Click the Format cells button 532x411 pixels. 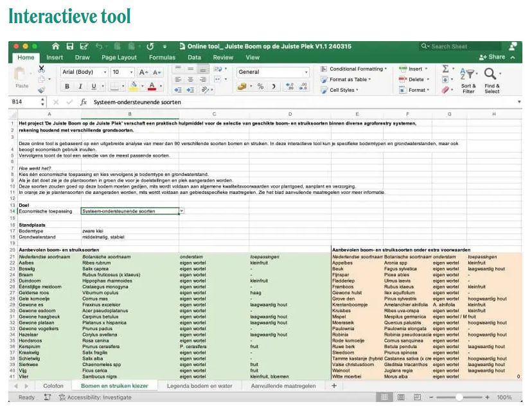(x=414, y=90)
